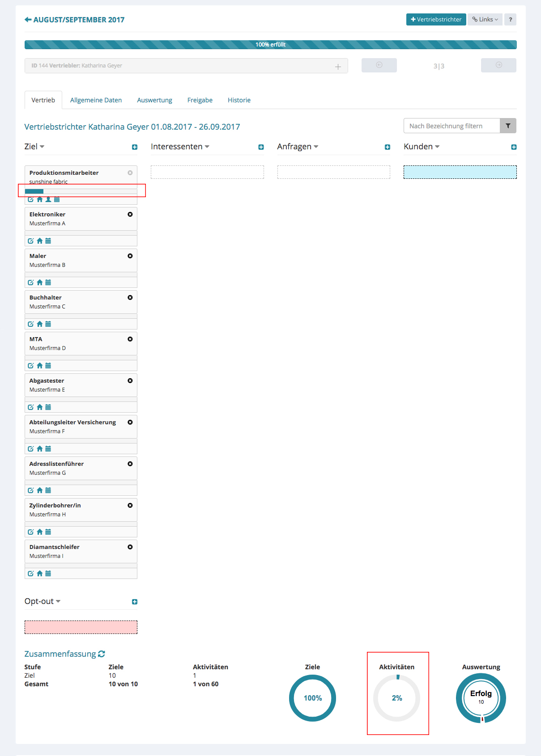
Task: Add an entry to the Interessenten column
Action: click(x=261, y=147)
